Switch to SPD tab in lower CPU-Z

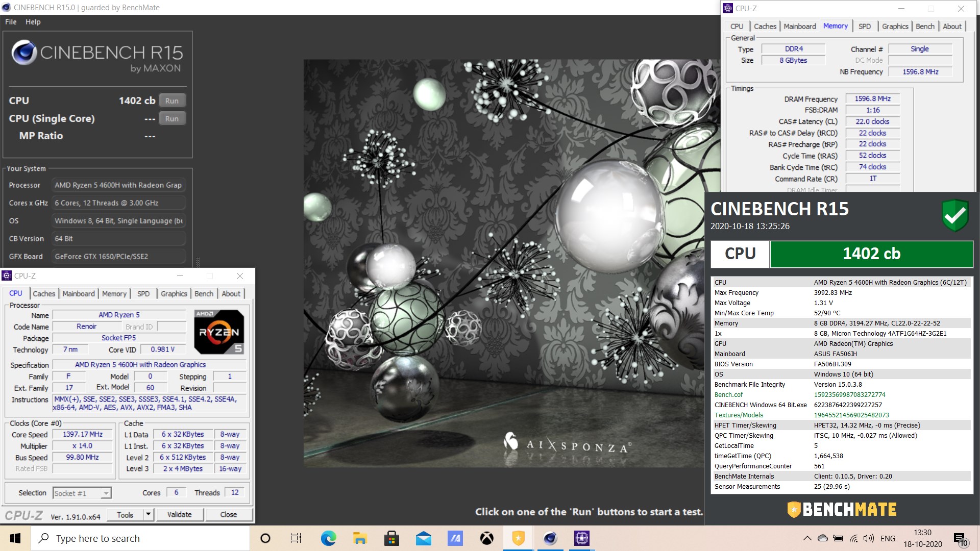tap(143, 294)
